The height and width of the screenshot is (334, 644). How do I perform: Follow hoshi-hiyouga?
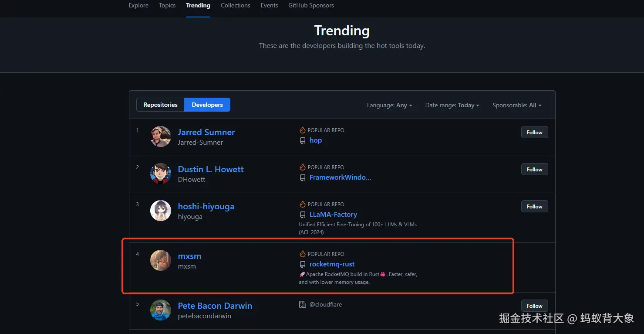point(534,207)
